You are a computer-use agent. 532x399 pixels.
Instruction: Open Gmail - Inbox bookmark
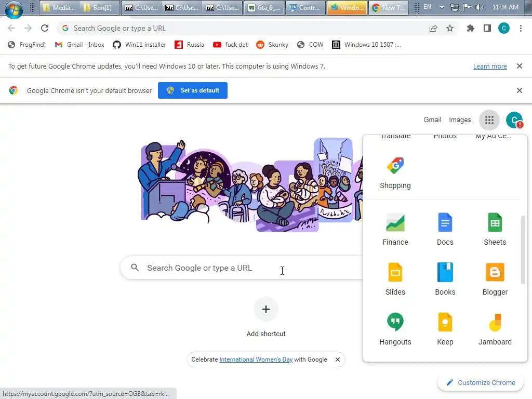(x=79, y=45)
